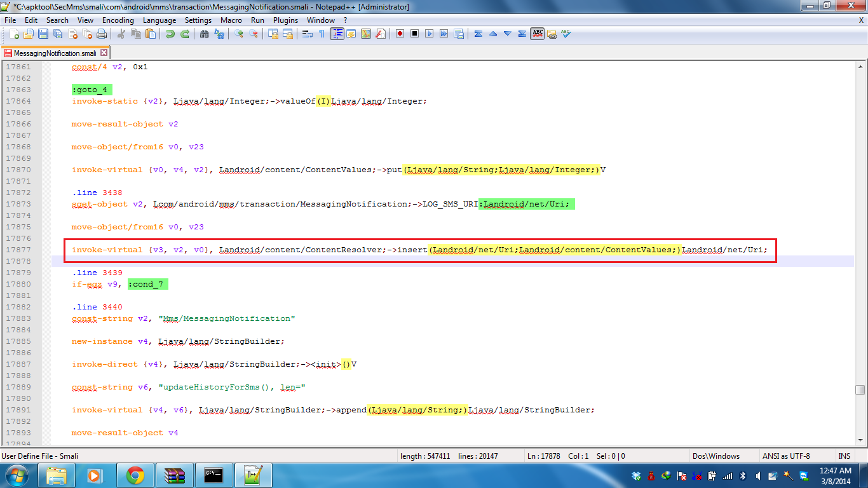This screenshot has width=868, height=488.
Task: Click ANSI as UTF-8 encoding status
Action: point(787,456)
